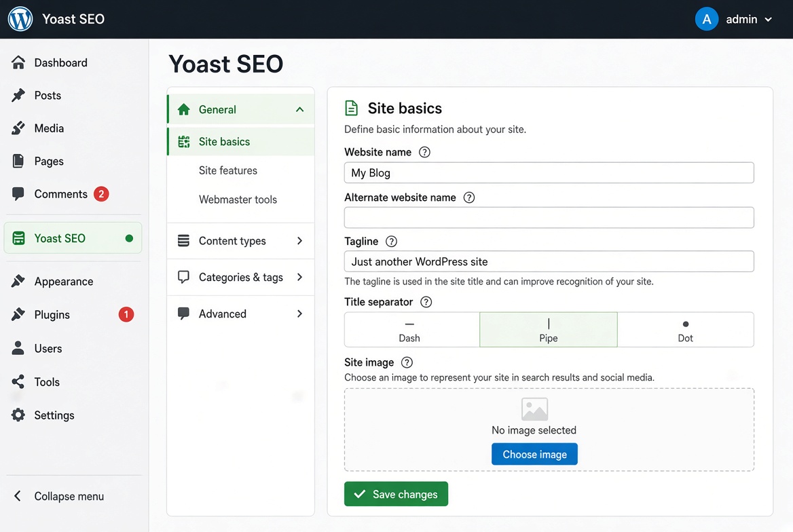Expand Categories & tags chevron
The width and height of the screenshot is (793, 532).
click(300, 277)
